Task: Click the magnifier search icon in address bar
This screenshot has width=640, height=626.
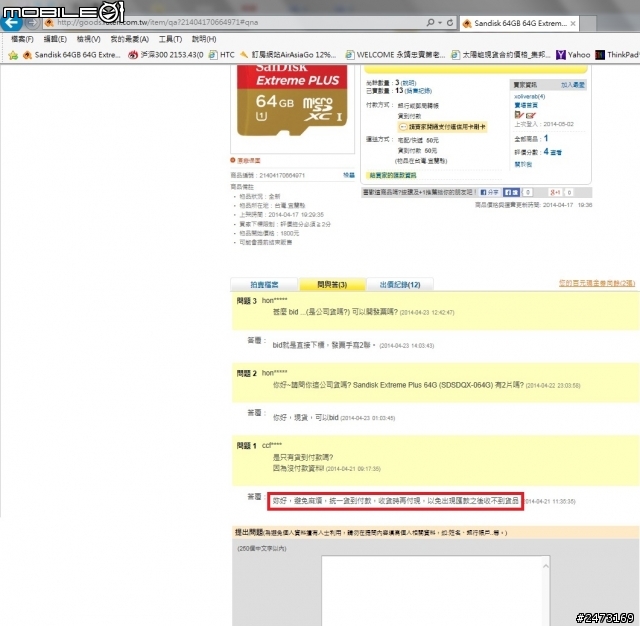Action: 430,22
